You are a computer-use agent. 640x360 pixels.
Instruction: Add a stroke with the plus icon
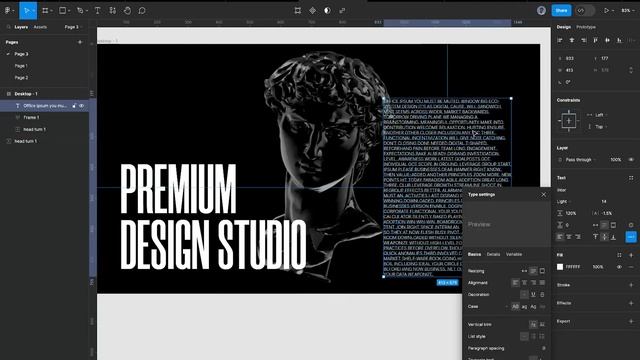tap(631, 285)
